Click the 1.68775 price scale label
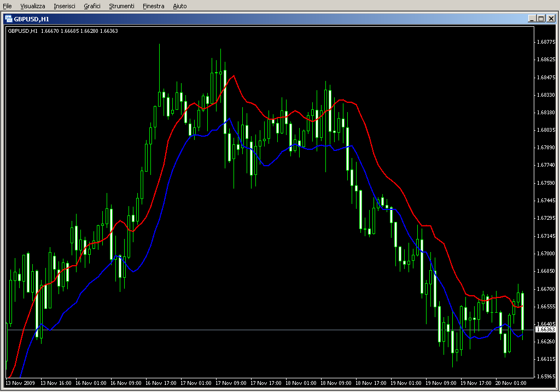The height and width of the screenshot is (392, 560). pyautogui.click(x=546, y=42)
